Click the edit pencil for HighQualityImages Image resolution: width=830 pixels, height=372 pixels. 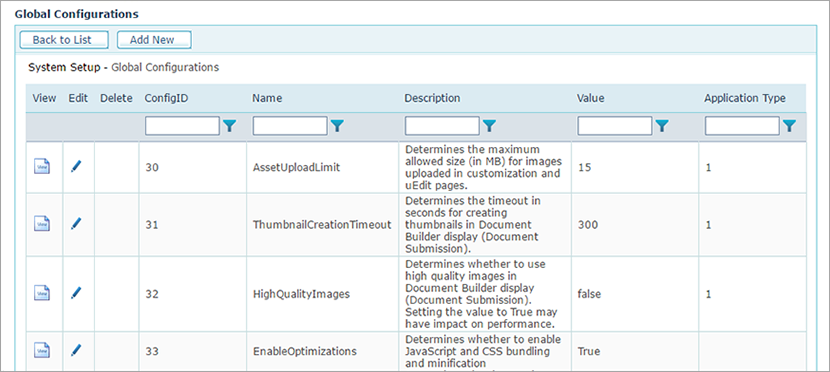(77, 292)
